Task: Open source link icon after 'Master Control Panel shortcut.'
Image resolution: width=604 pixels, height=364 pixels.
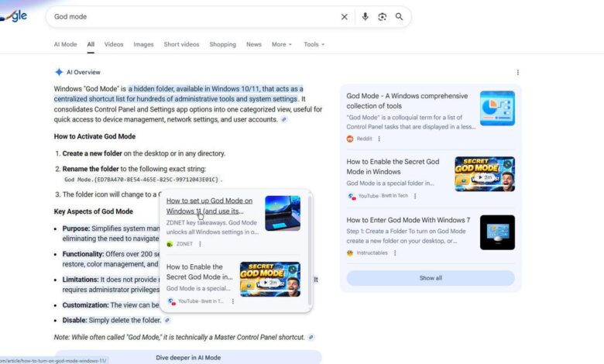Action: (x=311, y=337)
